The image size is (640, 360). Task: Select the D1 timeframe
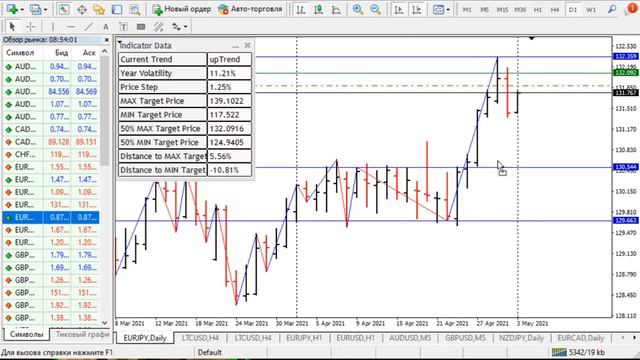[573, 9]
